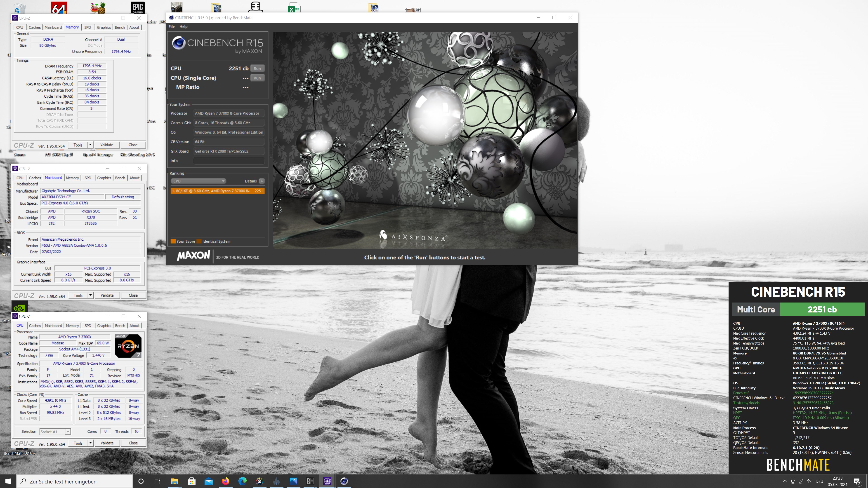The height and width of the screenshot is (488, 868).
Task: Launch Firefox from the taskbar
Action: point(225,481)
